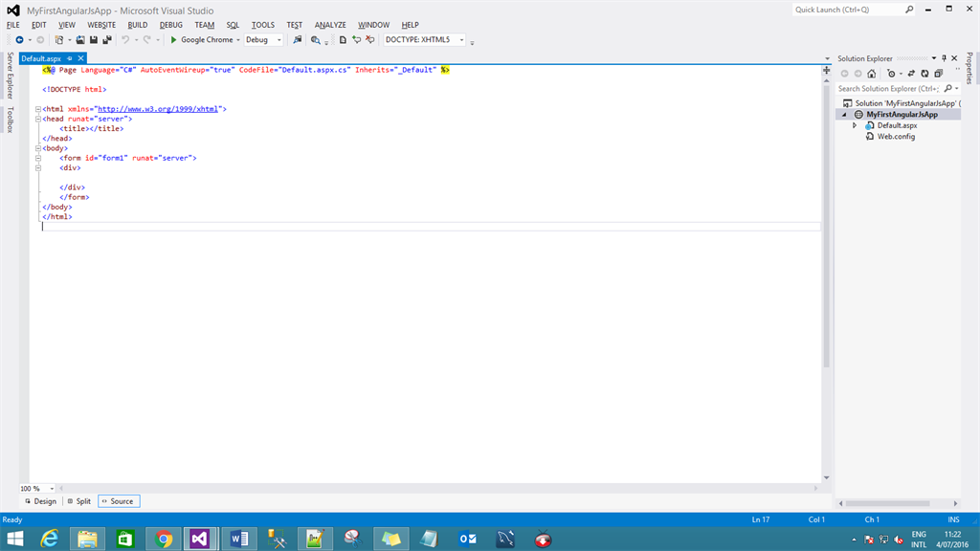
Task: Click the New Project toolbar icon
Action: (x=59, y=40)
